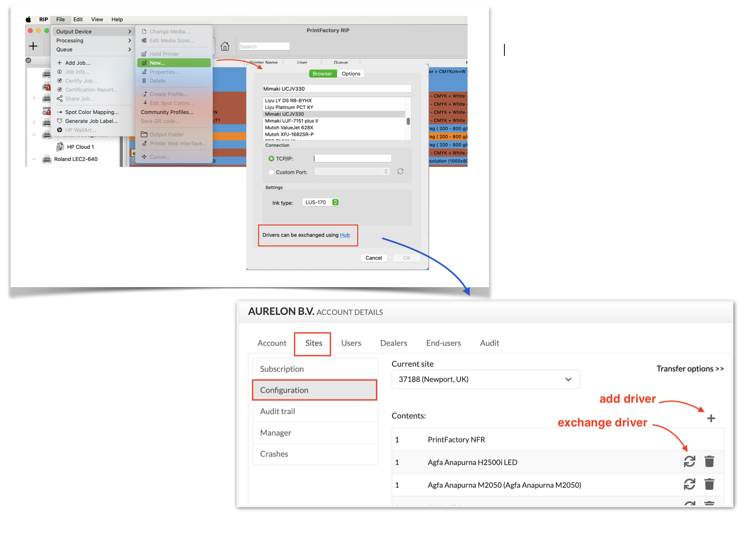
Task: Click the home icon in RIP toolbar
Action: [225, 46]
